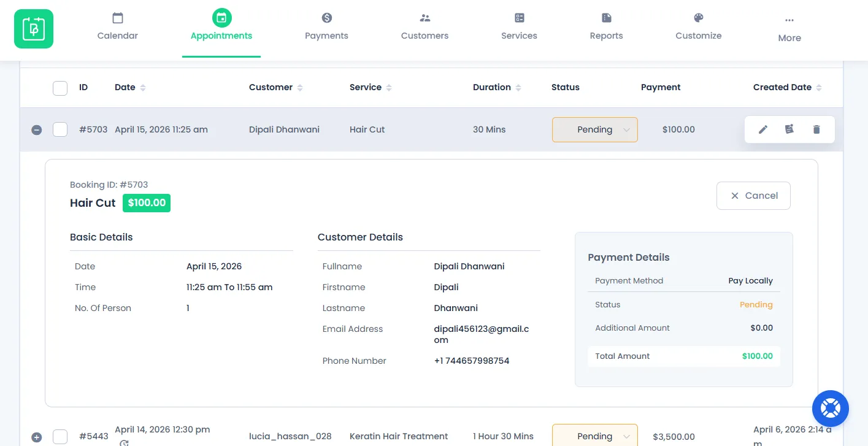Click the Services list icon
Image resolution: width=868 pixels, height=446 pixels.
(520, 18)
